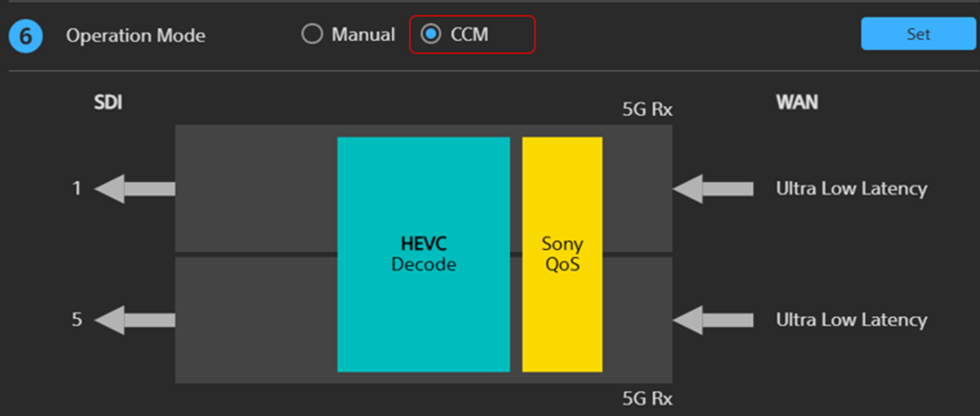Click the SDI heading
This screenshot has width=980, height=416.
[x=107, y=103]
